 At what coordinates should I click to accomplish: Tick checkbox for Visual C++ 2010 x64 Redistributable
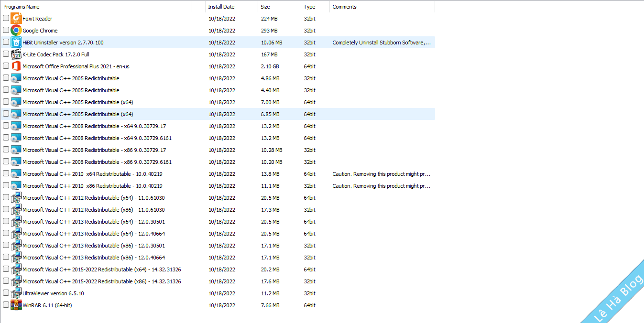click(x=6, y=173)
